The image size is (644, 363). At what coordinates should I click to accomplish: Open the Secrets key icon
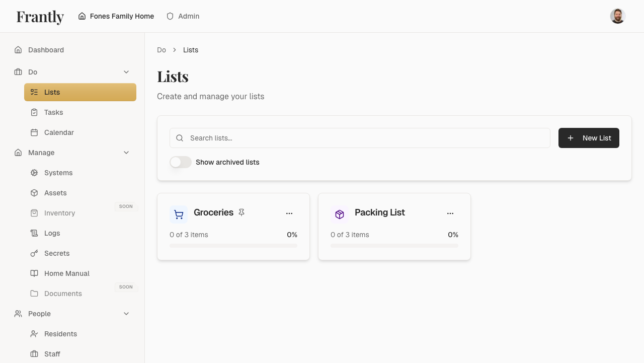pos(34,253)
